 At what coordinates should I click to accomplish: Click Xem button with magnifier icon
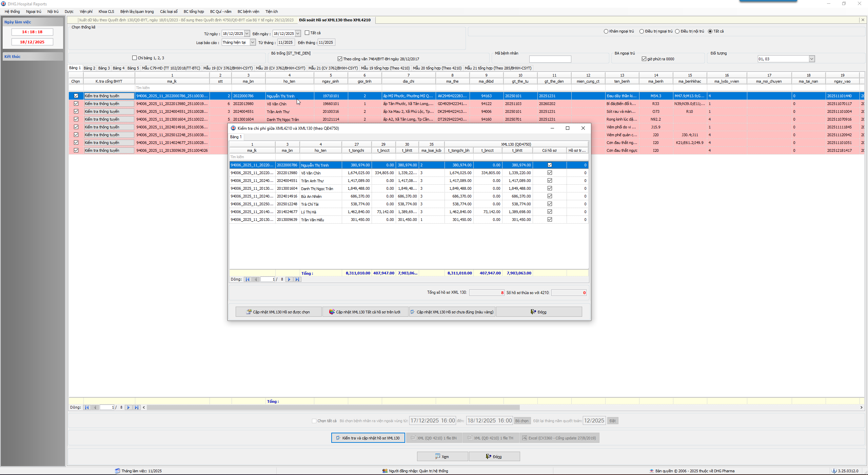pyautogui.click(x=442, y=457)
